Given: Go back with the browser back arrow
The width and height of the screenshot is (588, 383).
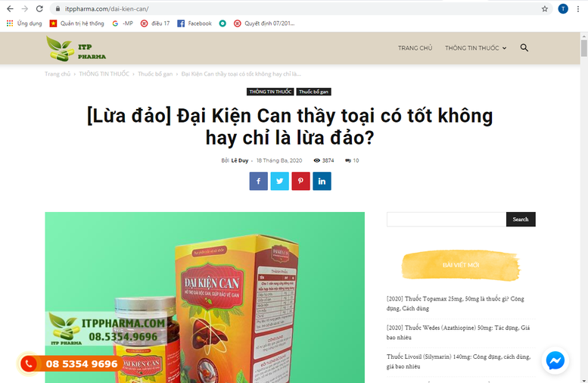Looking at the screenshot, I should click(10, 8).
